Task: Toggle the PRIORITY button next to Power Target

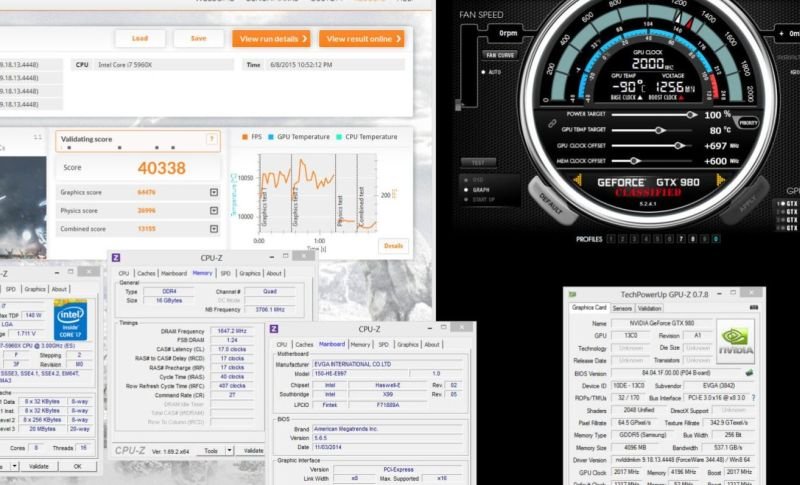Action: point(747,122)
